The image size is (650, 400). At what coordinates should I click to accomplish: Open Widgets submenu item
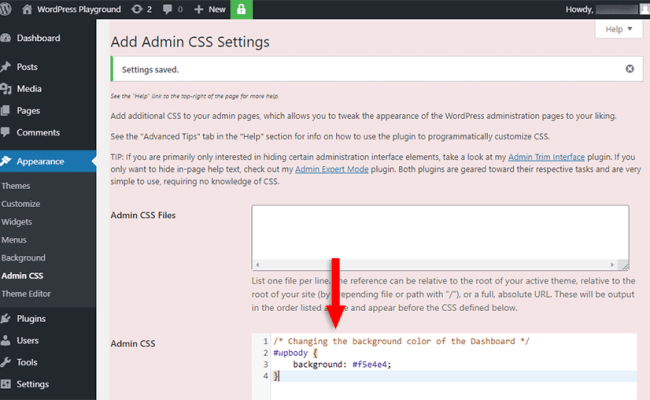click(x=17, y=222)
